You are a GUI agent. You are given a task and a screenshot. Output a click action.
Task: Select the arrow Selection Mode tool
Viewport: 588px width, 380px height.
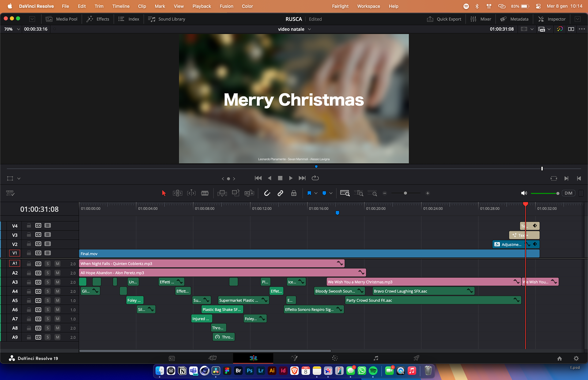click(164, 193)
